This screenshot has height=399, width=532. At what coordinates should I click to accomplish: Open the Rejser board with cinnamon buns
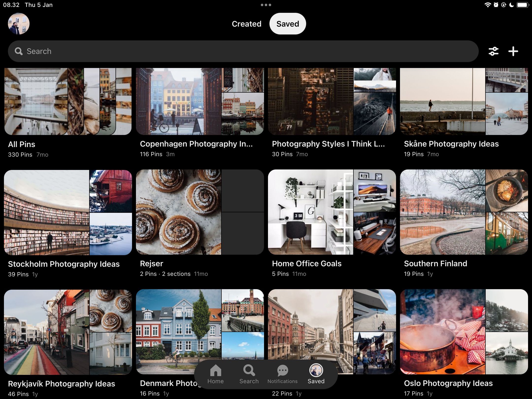(x=200, y=212)
